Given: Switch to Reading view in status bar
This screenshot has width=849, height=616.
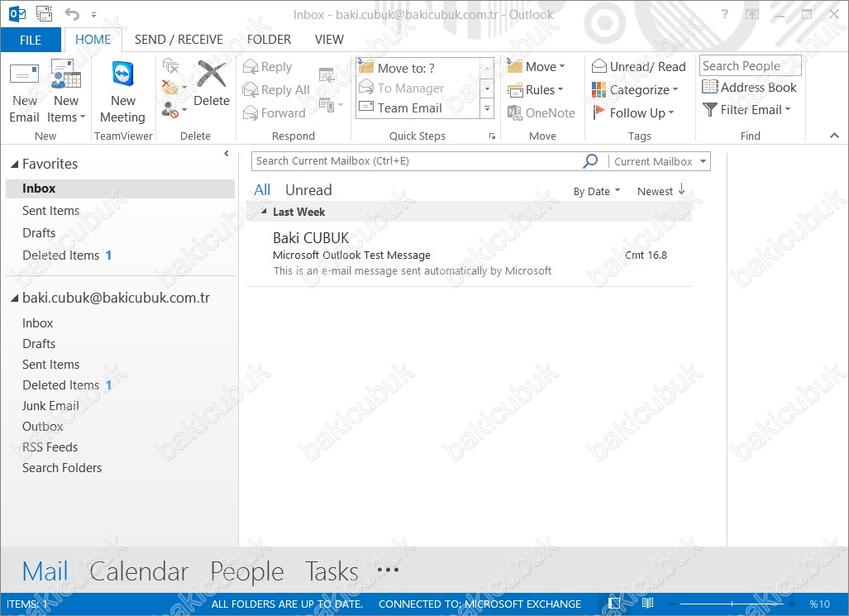Looking at the screenshot, I should pyautogui.click(x=647, y=603).
